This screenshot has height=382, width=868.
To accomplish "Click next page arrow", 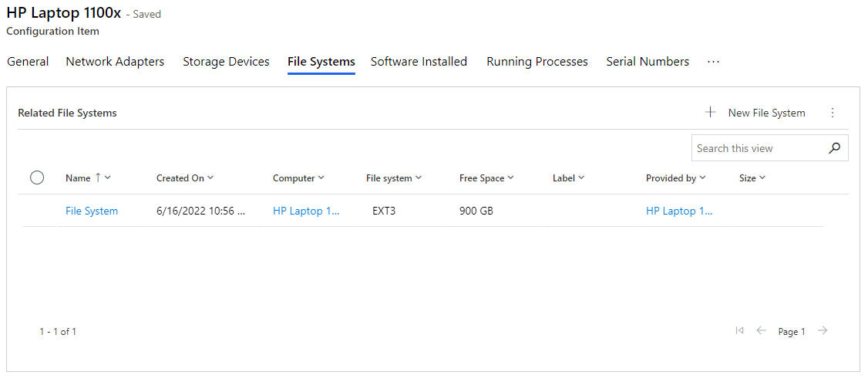I will pos(823,331).
